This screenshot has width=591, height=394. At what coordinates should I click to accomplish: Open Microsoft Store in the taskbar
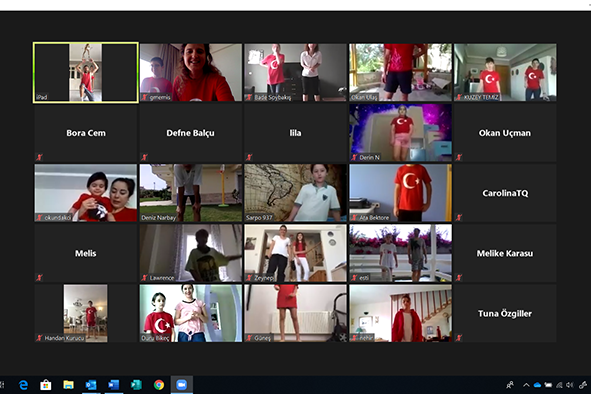point(46,385)
